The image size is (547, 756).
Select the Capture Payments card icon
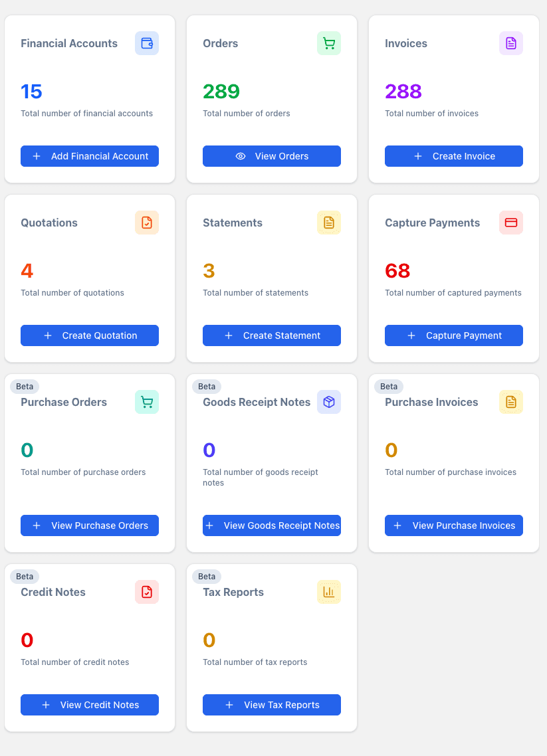pos(510,223)
